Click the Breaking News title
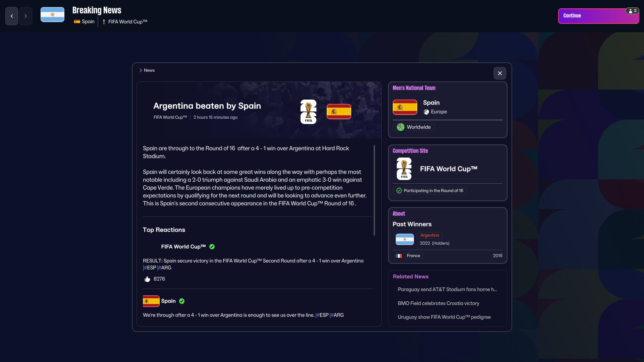The image size is (644, 362). [97, 10]
